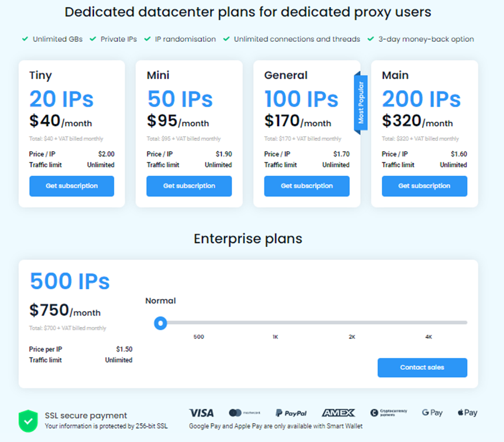Click the Apple Pay logo

pos(468,413)
